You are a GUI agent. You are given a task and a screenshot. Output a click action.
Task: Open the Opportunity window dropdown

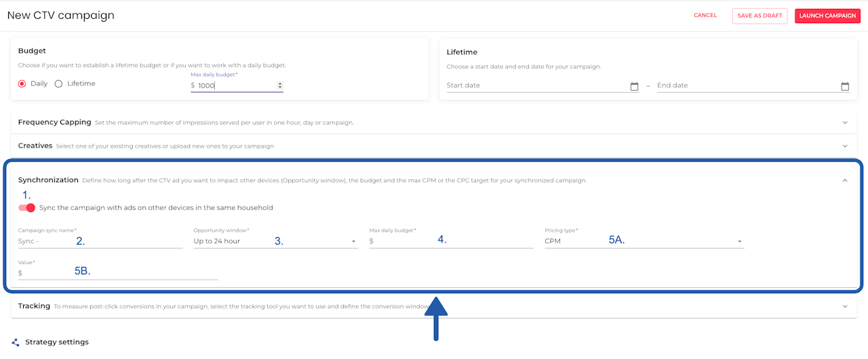tap(353, 241)
